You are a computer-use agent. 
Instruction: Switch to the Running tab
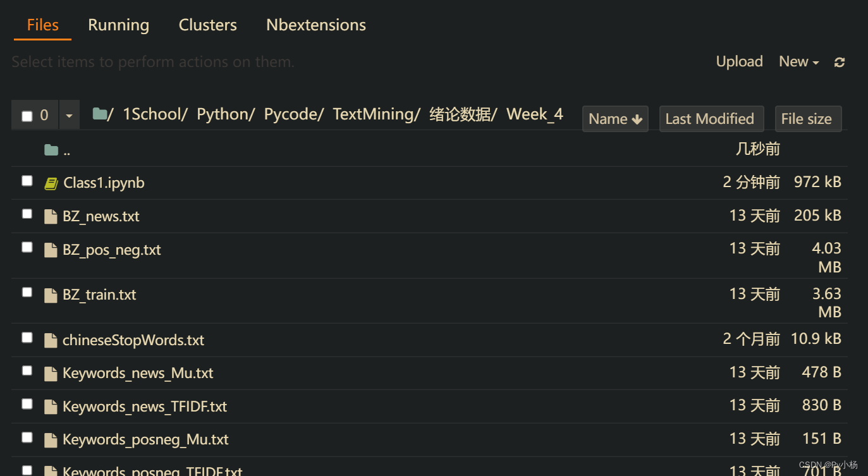(118, 25)
